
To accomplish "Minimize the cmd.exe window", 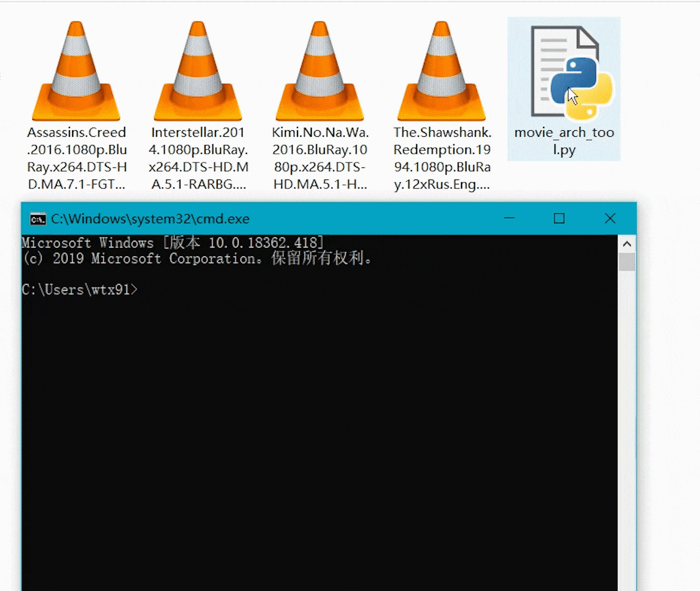I will (x=509, y=218).
